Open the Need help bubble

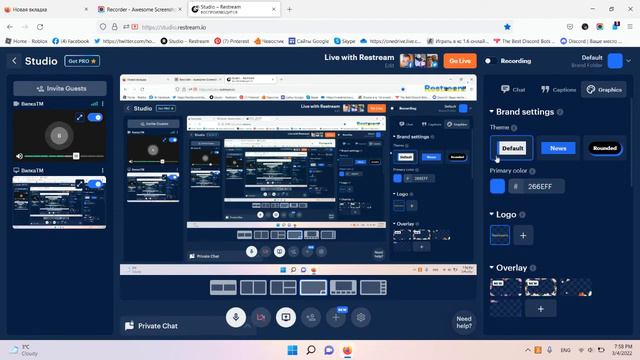pos(464,322)
